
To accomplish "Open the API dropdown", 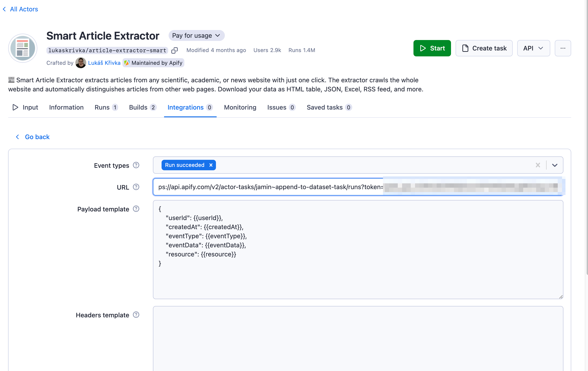I will [533, 48].
